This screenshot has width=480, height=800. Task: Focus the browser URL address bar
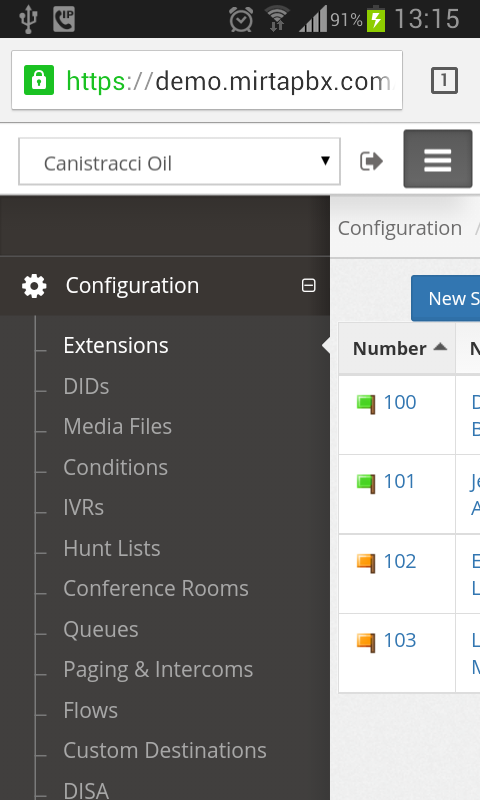click(x=207, y=80)
